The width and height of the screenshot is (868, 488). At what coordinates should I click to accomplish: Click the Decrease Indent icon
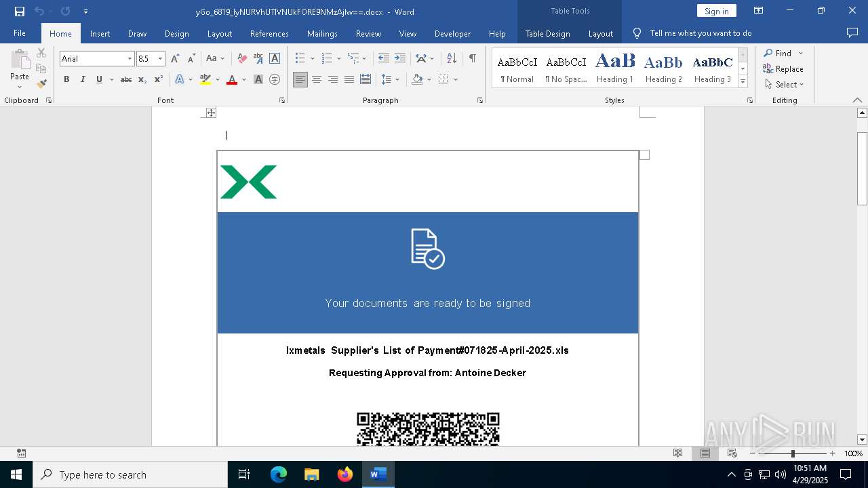pos(383,59)
